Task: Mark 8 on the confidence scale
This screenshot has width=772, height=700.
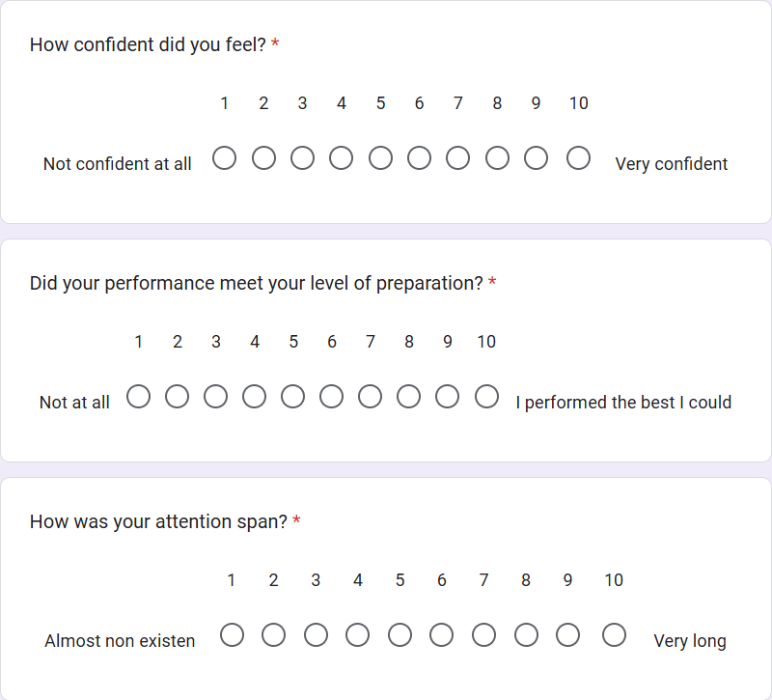Action: 497,158
